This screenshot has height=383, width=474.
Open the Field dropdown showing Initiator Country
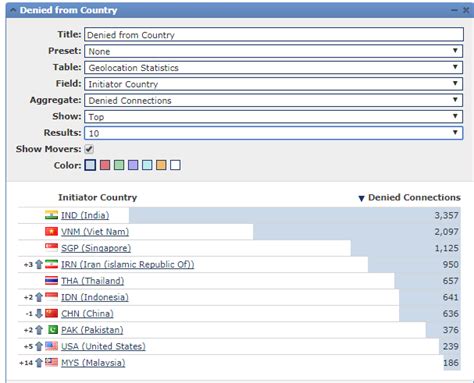click(x=274, y=84)
